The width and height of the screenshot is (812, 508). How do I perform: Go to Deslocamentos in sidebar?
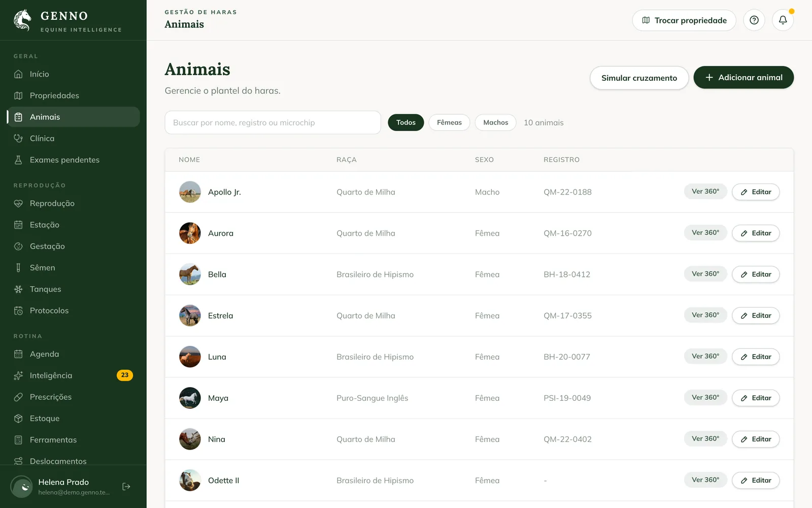[x=74, y=460]
